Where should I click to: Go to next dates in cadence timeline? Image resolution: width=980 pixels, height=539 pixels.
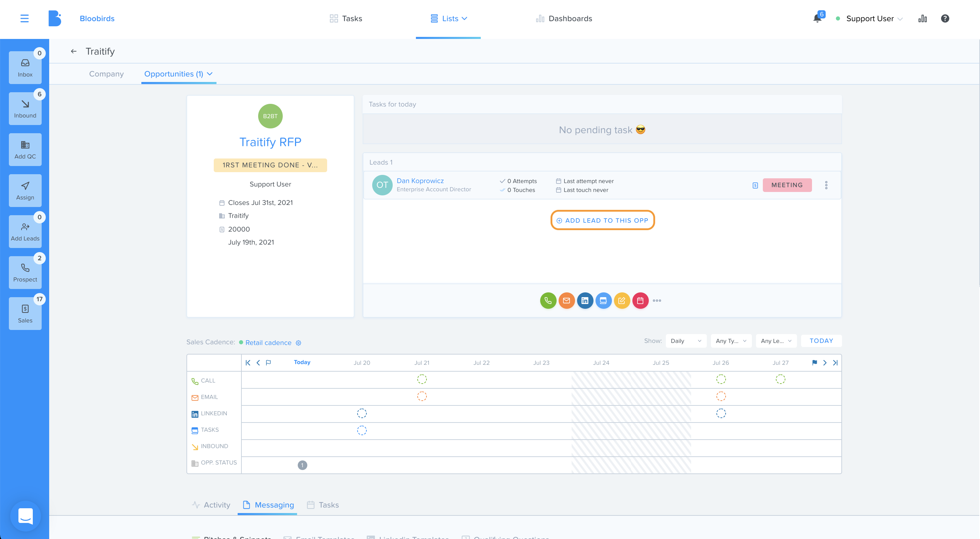pos(825,363)
